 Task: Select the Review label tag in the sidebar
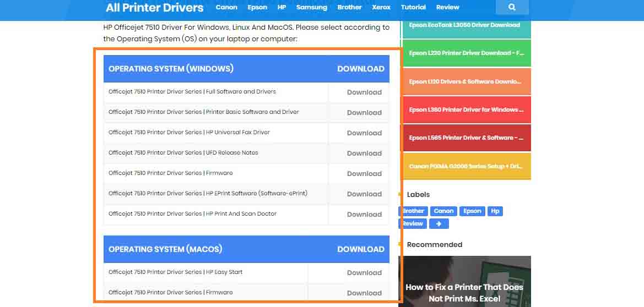tap(413, 224)
